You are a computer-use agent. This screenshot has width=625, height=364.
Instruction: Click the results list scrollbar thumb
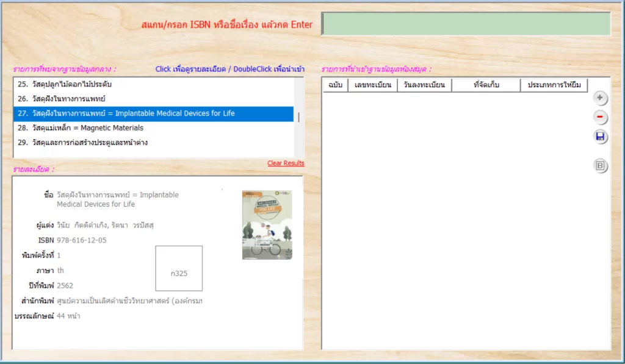click(x=298, y=118)
